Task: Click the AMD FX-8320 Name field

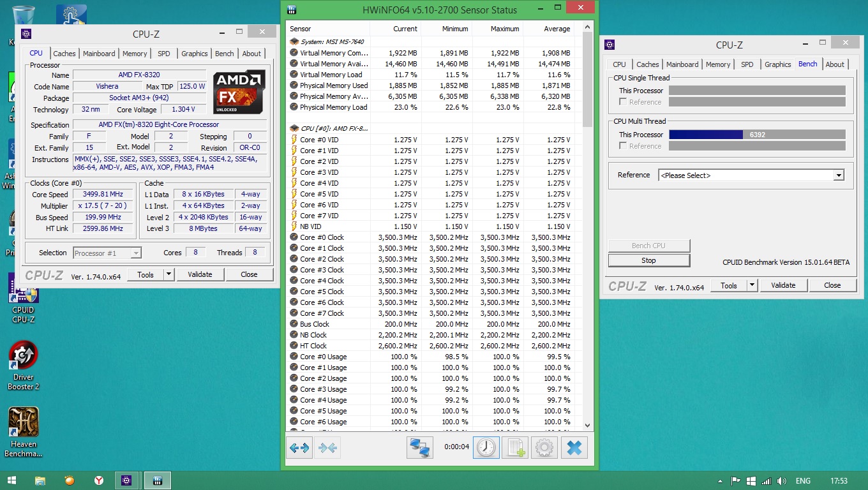Action: [139, 75]
